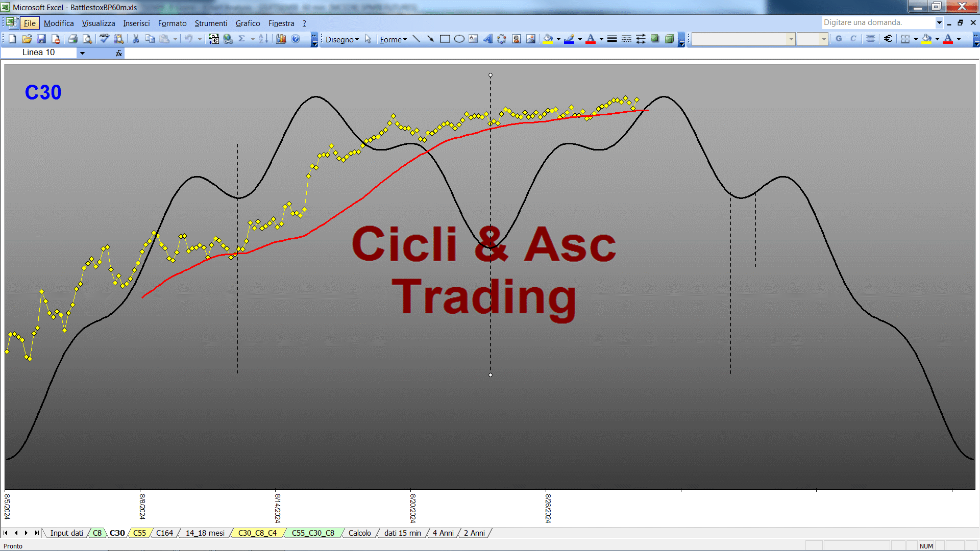Click the 'Digitare una domanda' help field

point(878,22)
